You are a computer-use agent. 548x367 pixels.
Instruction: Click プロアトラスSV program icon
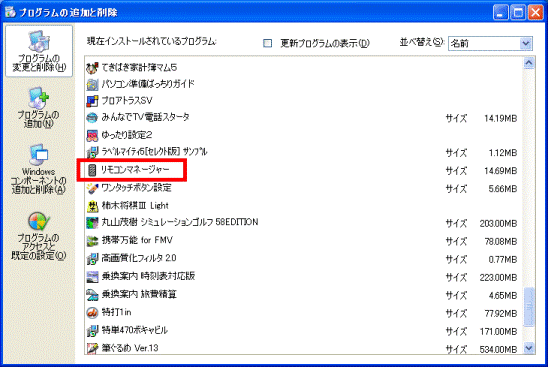pyautogui.click(x=92, y=101)
